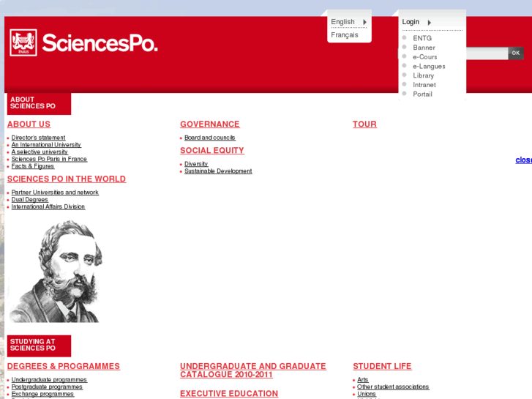This screenshot has width=532, height=399.
Task: Open A selective university link
Action: pyautogui.click(x=40, y=152)
